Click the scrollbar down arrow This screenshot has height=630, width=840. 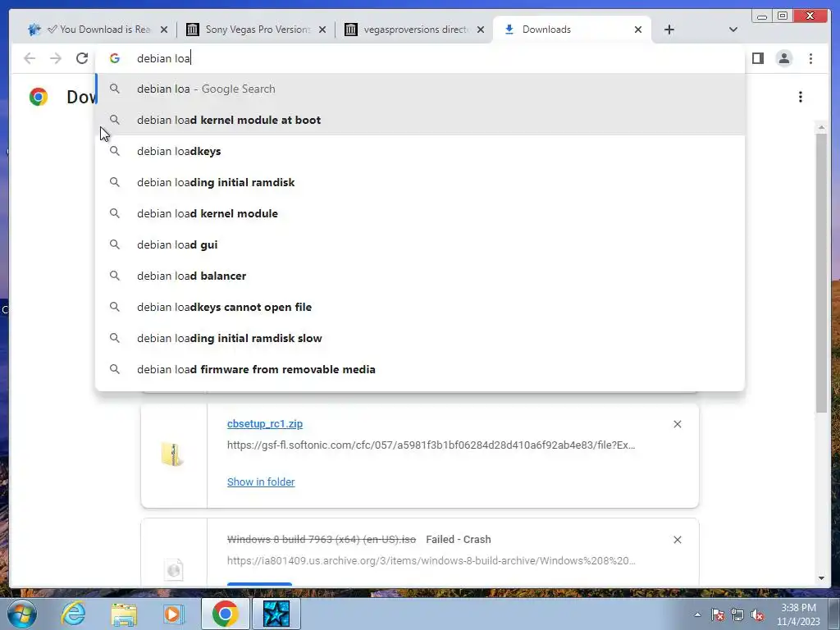coord(821,578)
